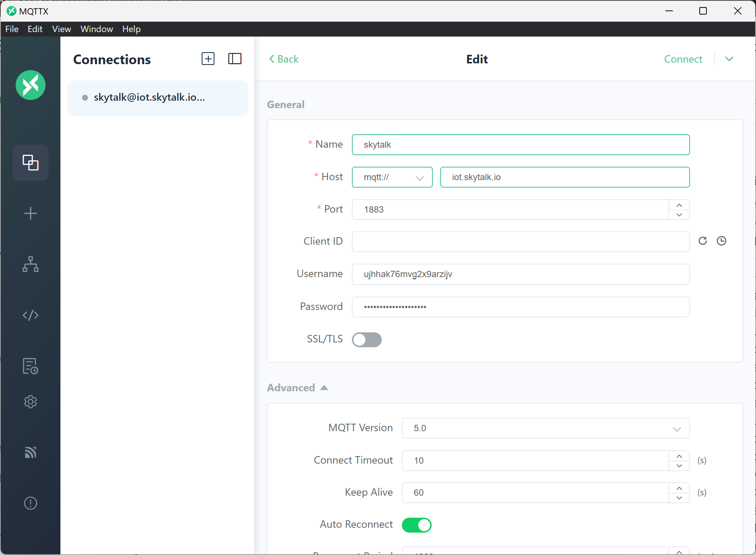Open the Window menu
Viewport: 756px width, 555px height.
point(97,29)
